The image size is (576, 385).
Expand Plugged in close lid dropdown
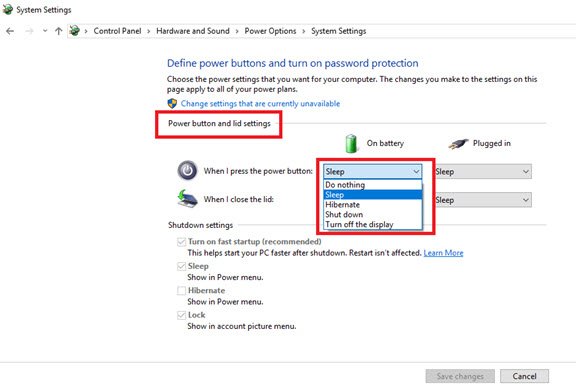pyautogui.click(x=483, y=200)
